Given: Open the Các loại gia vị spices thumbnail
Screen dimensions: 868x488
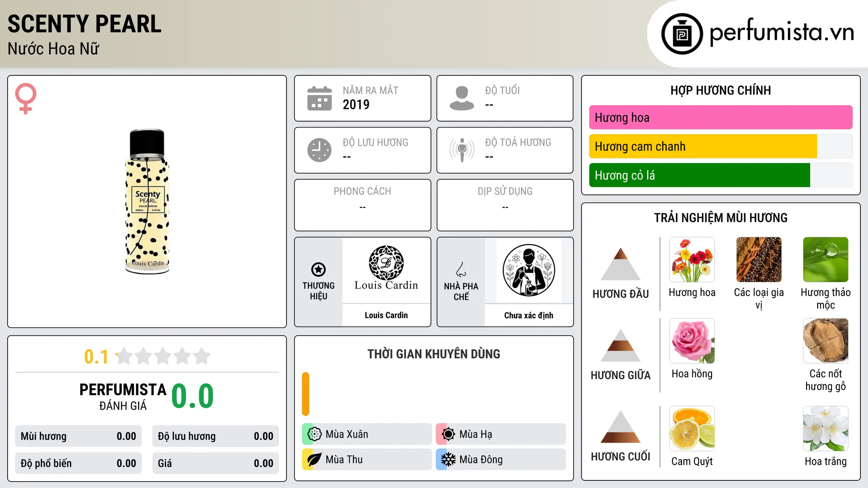Looking at the screenshot, I should point(759,260).
